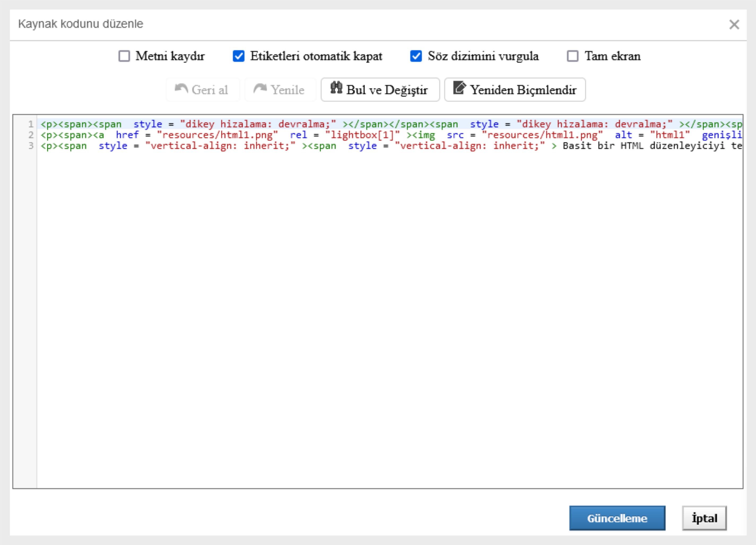This screenshot has width=756, height=545.
Task: Click the rel attribute on line 2
Action: pyautogui.click(x=298, y=135)
